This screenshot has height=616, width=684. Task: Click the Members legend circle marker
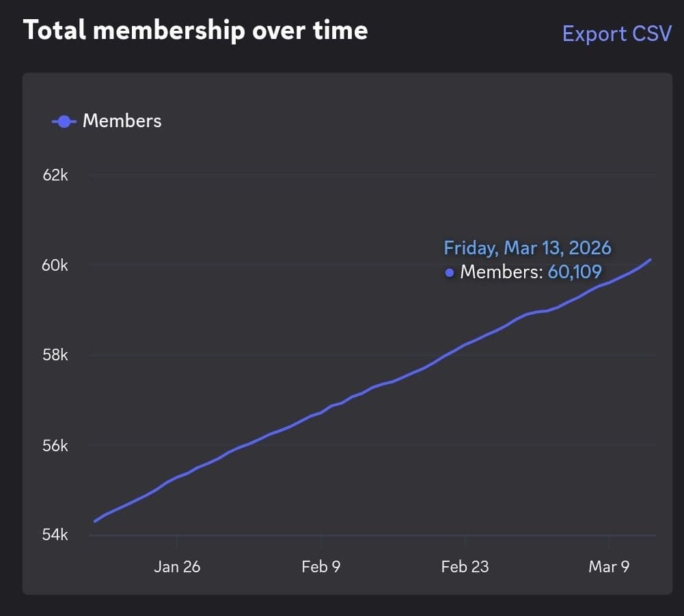[x=64, y=122]
